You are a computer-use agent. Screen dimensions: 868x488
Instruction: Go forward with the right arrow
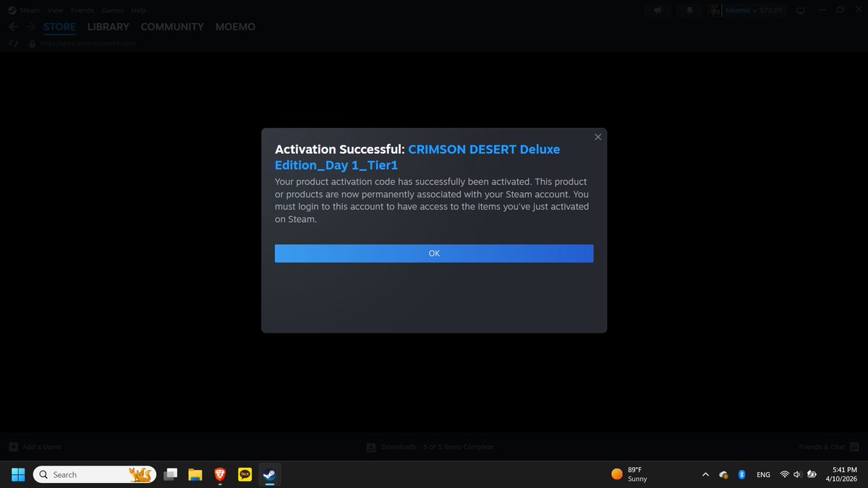tap(30, 27)
